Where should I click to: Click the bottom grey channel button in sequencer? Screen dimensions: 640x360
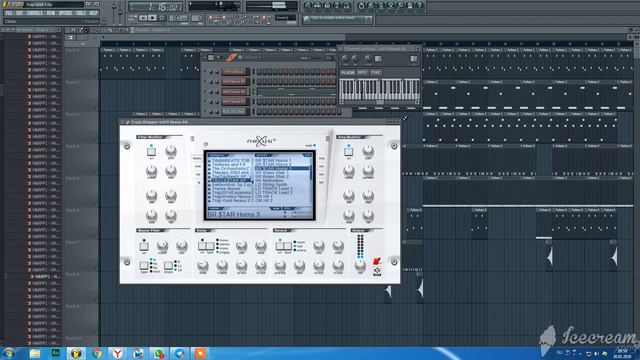(x=236, y=111)
